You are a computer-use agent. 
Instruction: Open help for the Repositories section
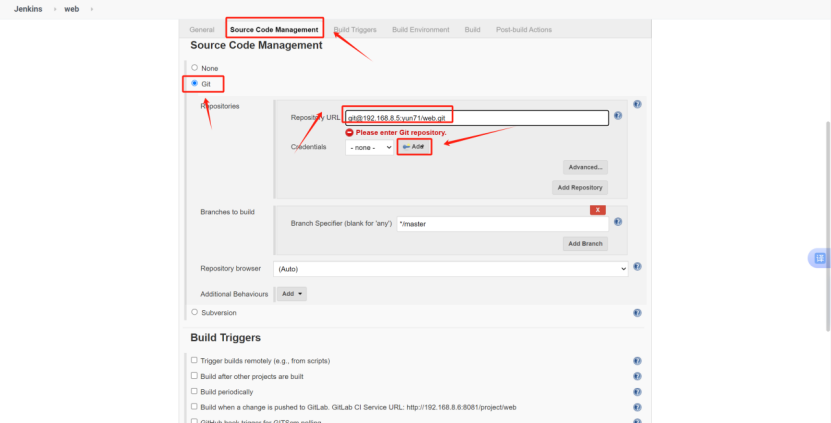click(x=637, y=104)
